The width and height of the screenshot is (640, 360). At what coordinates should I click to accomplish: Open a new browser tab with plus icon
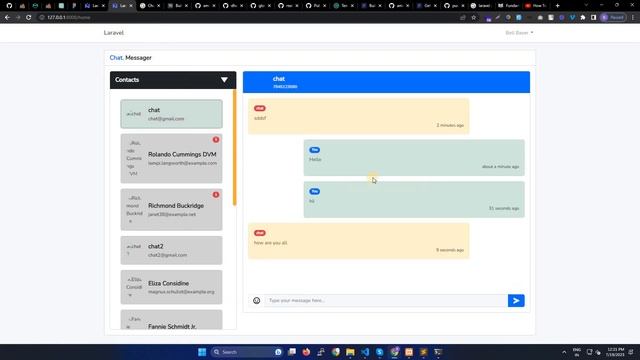558,6
